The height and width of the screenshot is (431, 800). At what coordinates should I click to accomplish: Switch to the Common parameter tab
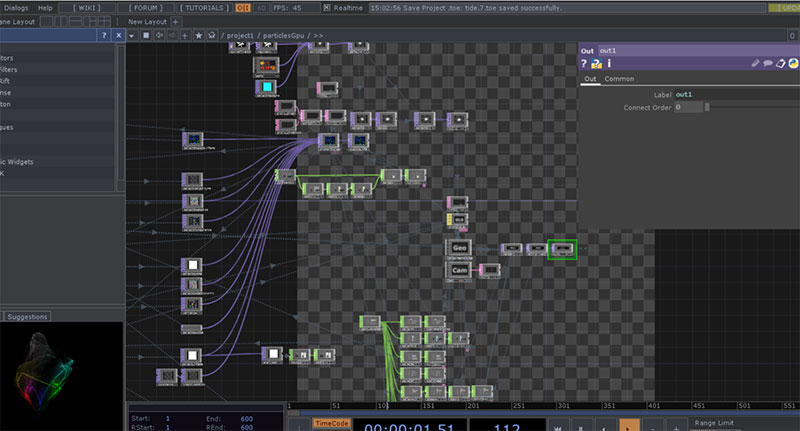(619, 79)
